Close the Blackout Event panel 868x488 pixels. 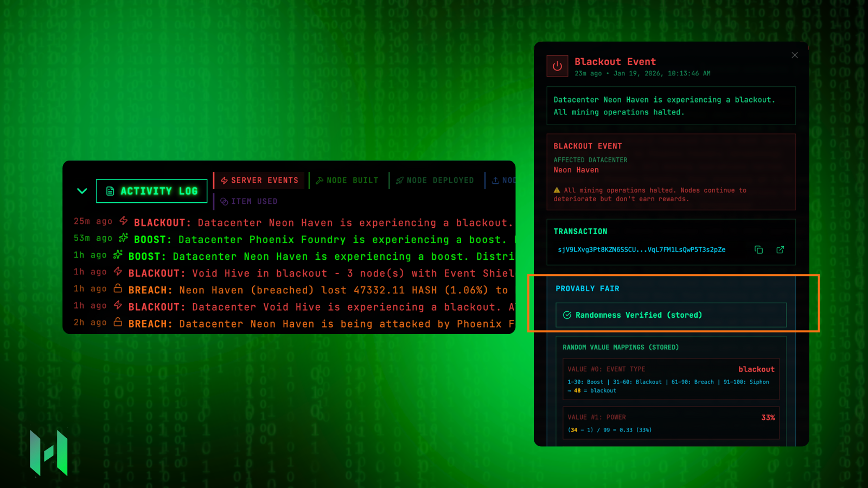click(795, 55)
